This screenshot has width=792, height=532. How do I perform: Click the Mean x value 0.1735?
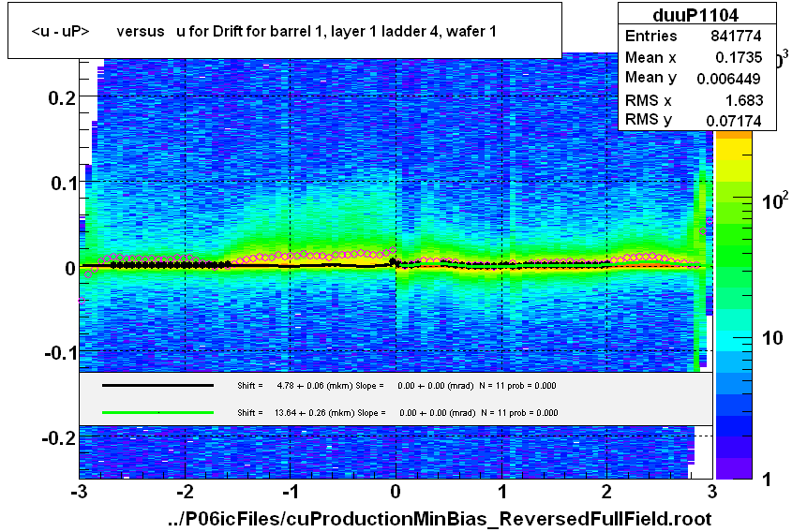[739, 57]
